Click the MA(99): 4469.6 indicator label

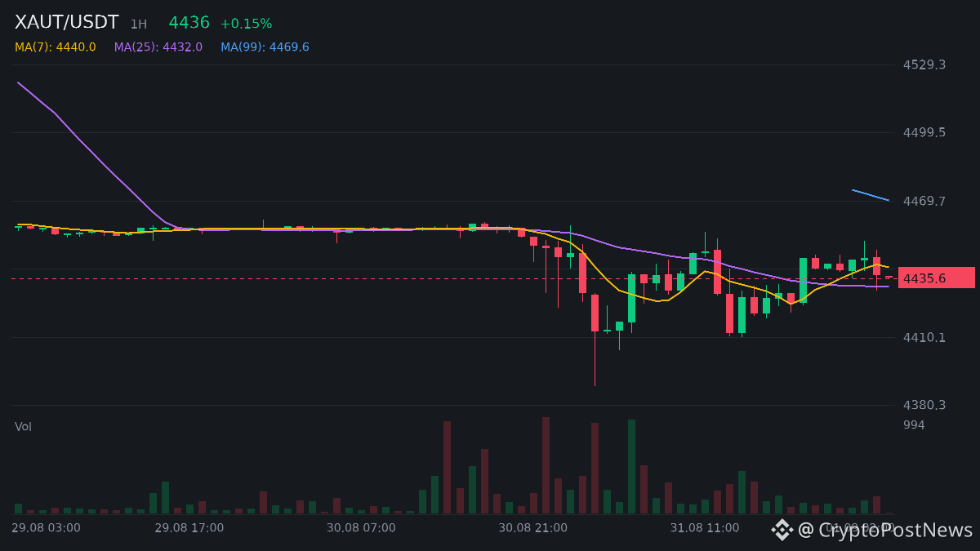[x=265, y=47]
